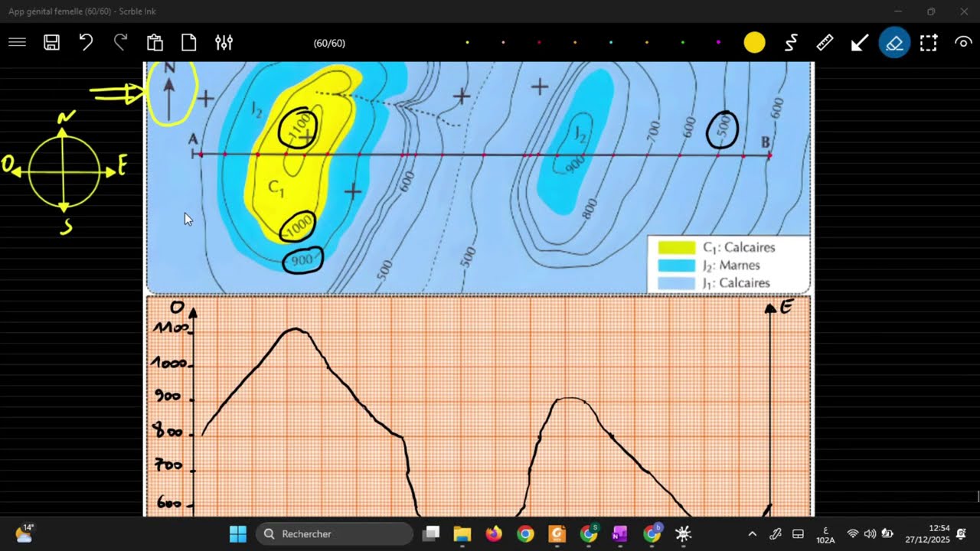This screenshot has height=551, width=980.
Task: Open Chrome with the b profile badge
Action: point(652,533)
